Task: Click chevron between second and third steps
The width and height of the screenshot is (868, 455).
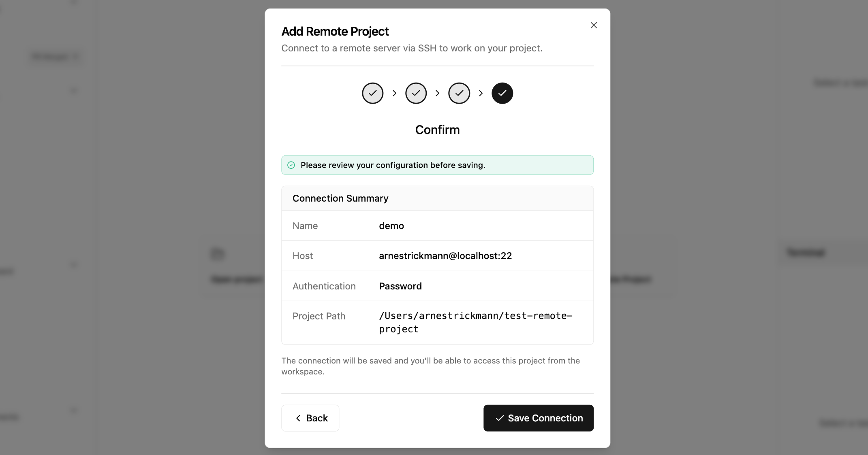Action: click(x=437, y=93)
